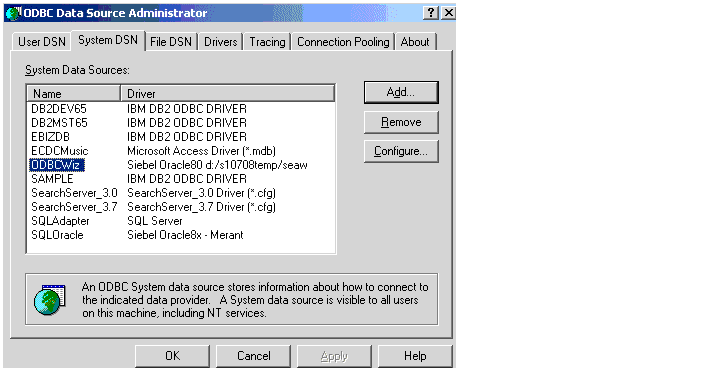Click the Add... button

pyautogui.click(x=401, y=92)
